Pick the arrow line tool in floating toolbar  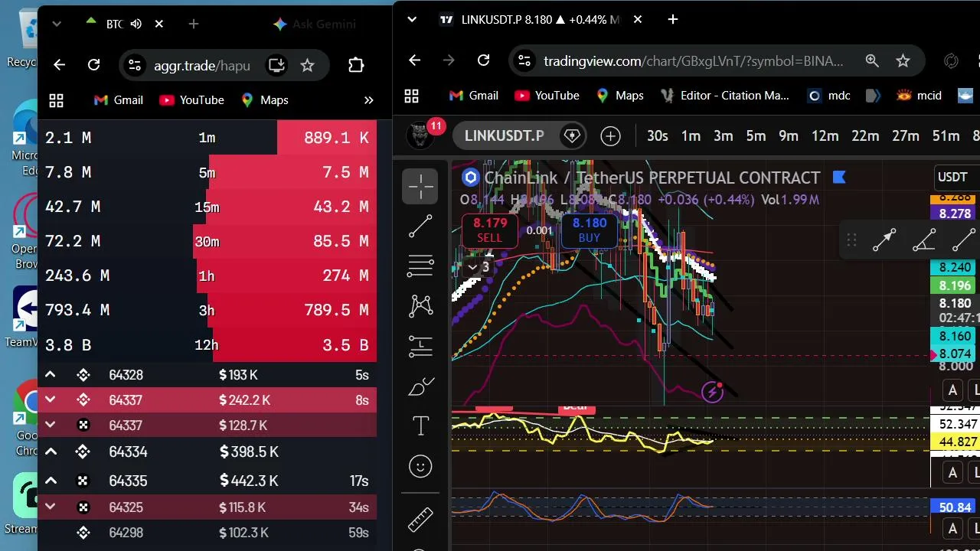pyautogui.click(x=884, y=240)
